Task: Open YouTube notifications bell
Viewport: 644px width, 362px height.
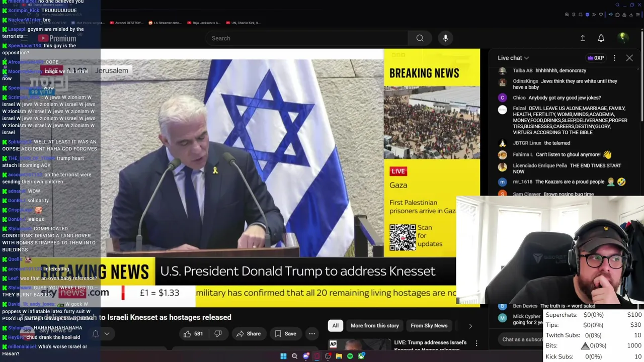Action: tap(601, 38)
